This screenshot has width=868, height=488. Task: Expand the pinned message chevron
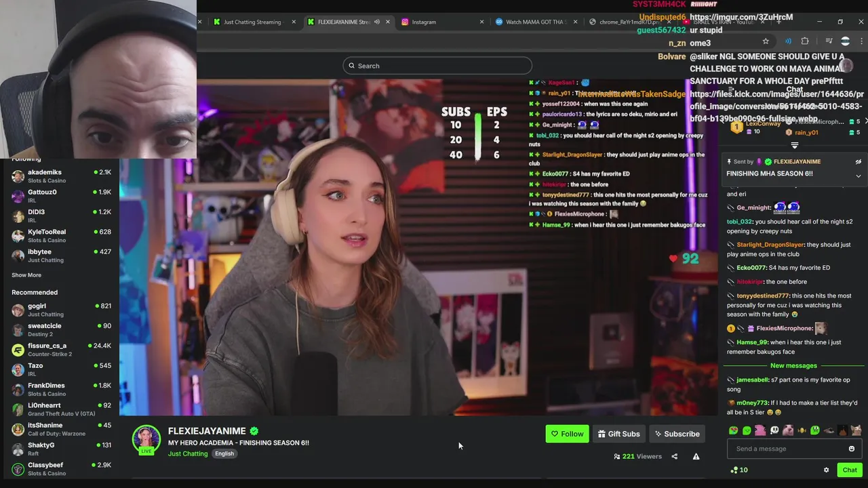(x=858, y=176)
